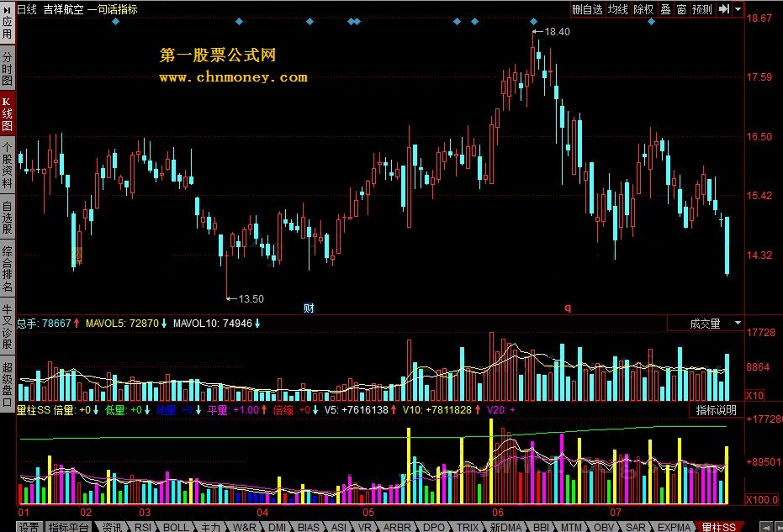
Task: Select the VR indicator tab
Action: click(364, 527)
